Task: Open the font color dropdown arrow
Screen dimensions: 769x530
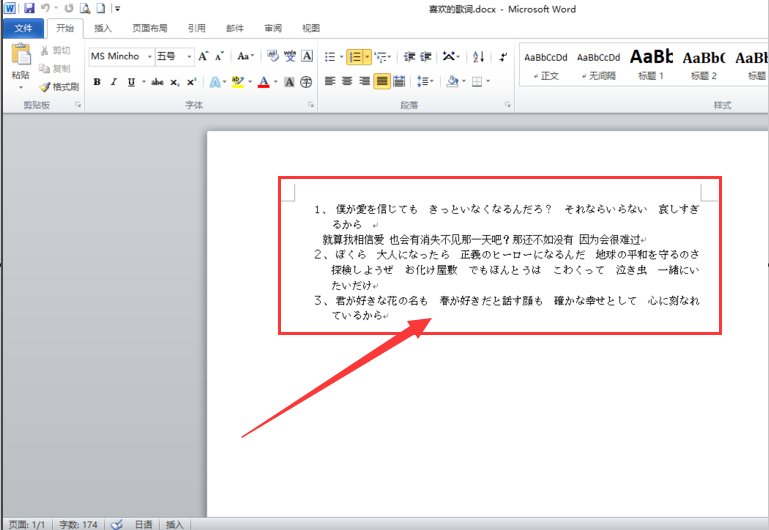Action: click(276, 82)
